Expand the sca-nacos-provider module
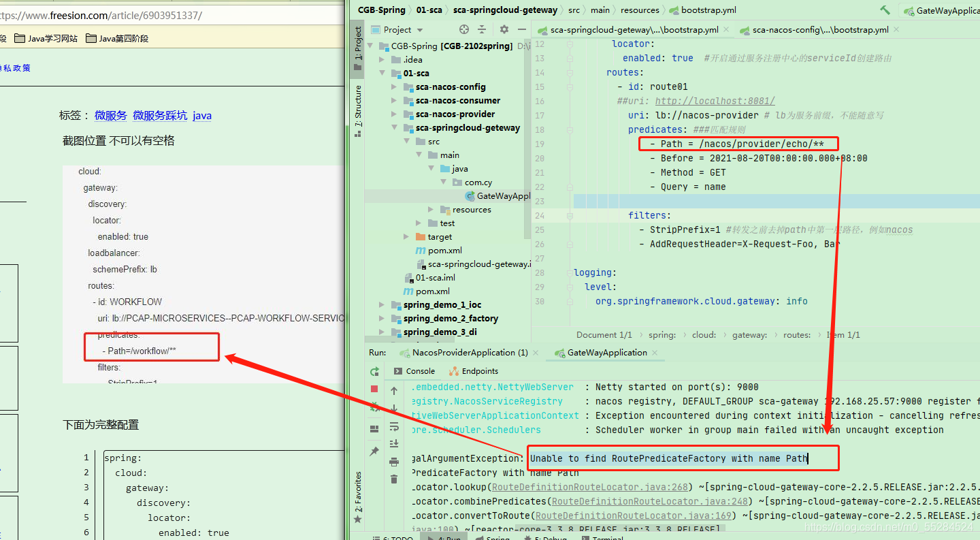The height and width of the screenshot is (540, 980). coord(394,114)
